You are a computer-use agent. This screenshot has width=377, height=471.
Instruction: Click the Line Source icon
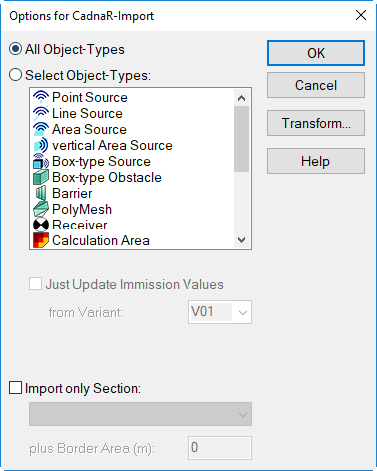click(x=41, y=113)
